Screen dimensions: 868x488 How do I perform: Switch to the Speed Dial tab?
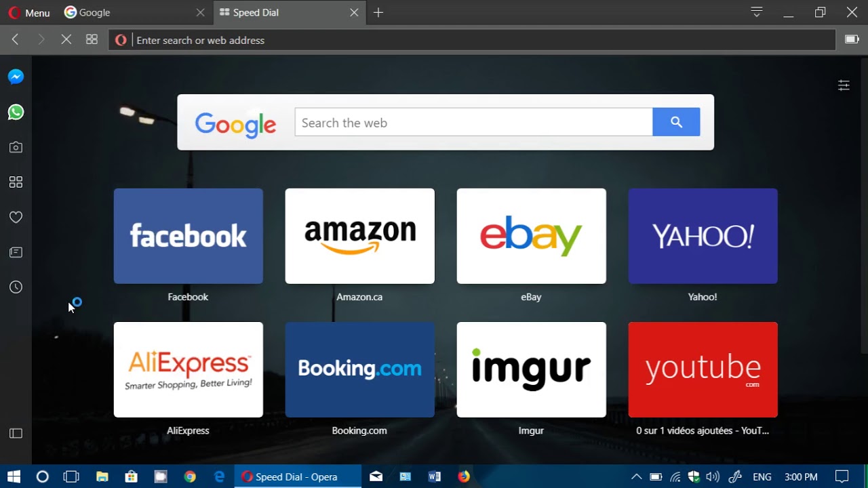[288, 12]
